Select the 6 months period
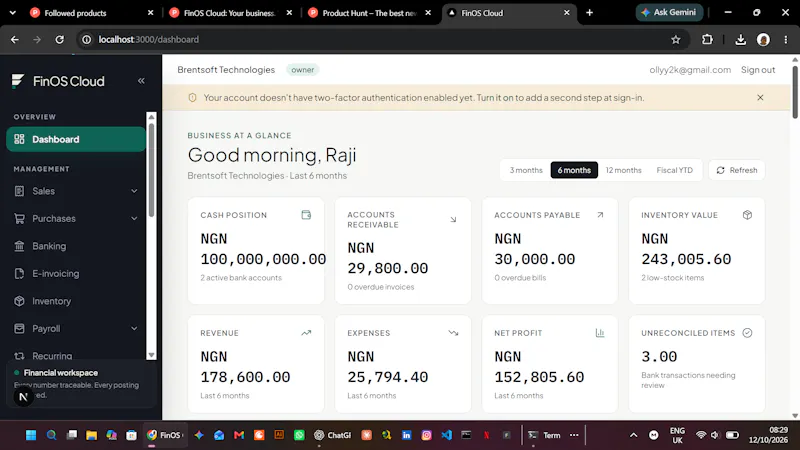Image resolution: width=800 pixels, height=450 pixels. (574, 170)
